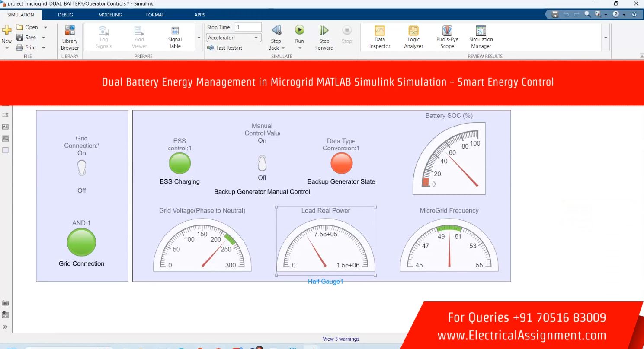Click the Stop Time input field

248,27
